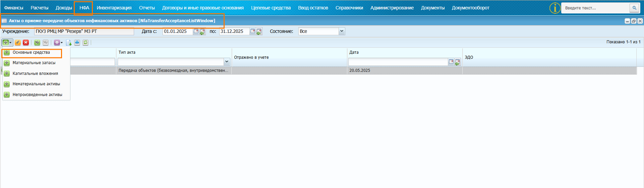Click the window icon left of title 'Акты о приеме-передаче'
Screen dimensions: 644x188
tap(4, 21)
